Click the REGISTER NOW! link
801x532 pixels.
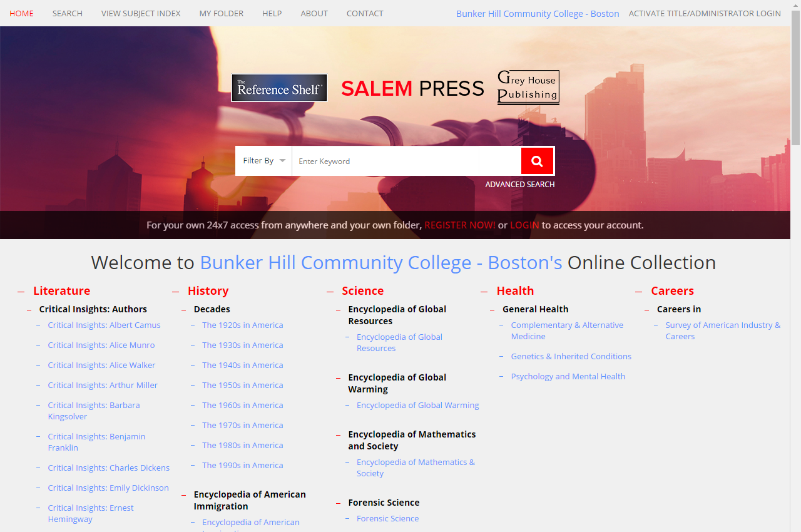pos(460,225)
